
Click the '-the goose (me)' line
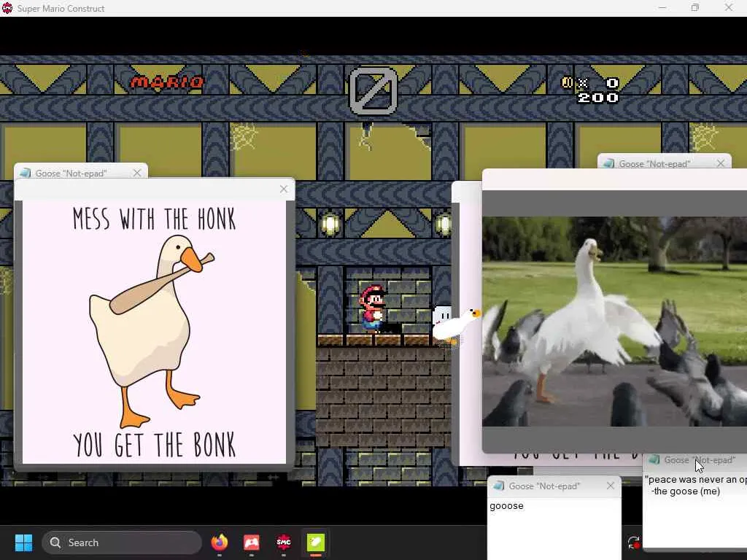[686, 491]
